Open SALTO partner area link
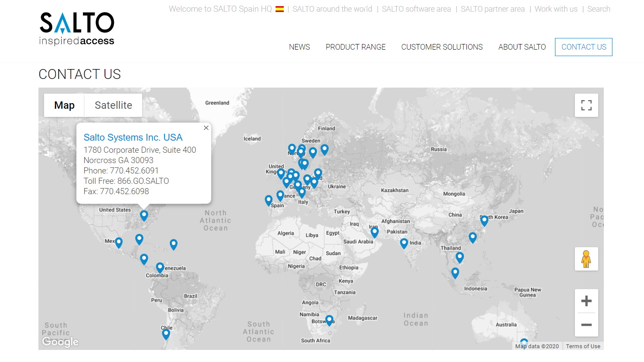The height and width of the screenshot is (362, 644). click(x=493, y=9)
